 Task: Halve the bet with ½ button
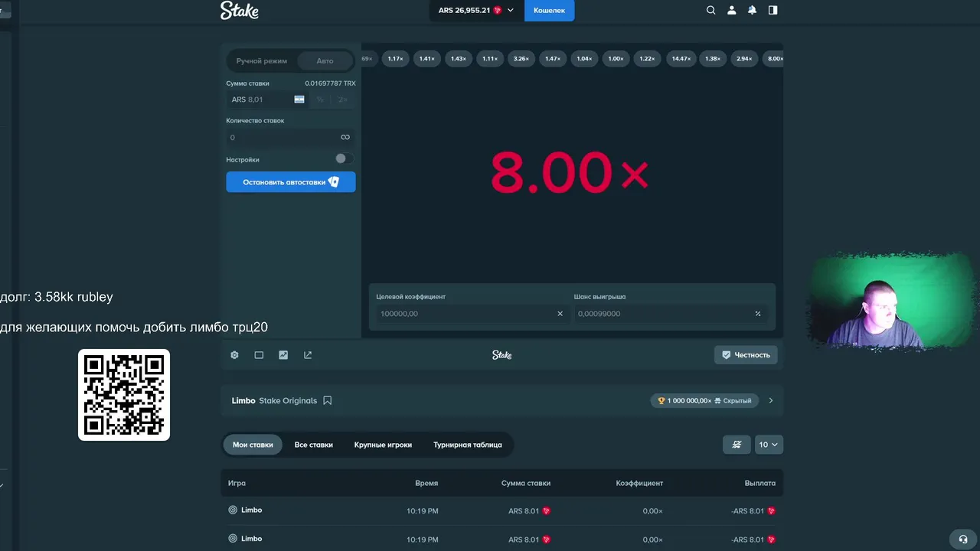click(x=320, y=99)
